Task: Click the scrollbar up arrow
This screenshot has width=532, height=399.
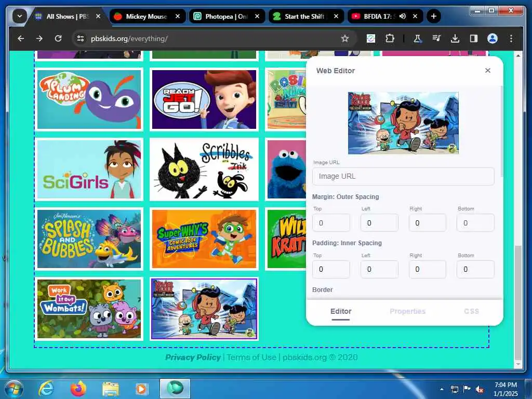Action: coord(518,55)
